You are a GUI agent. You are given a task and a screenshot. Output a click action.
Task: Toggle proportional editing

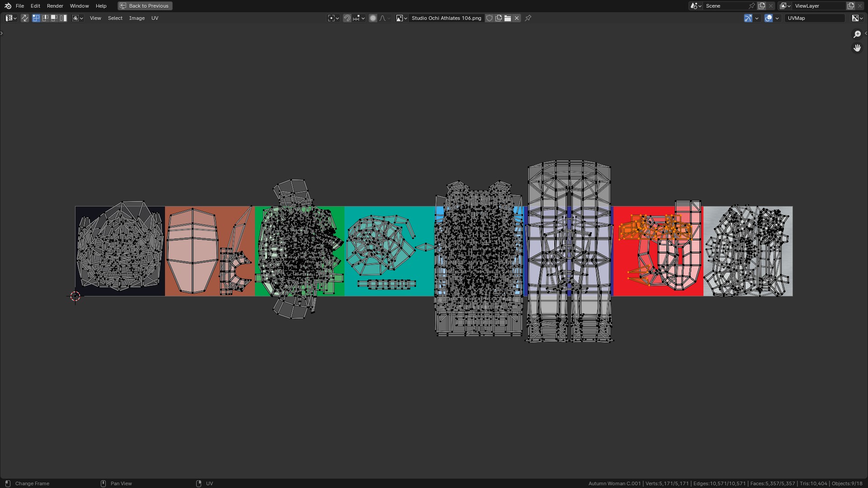(x=373, y=18)
